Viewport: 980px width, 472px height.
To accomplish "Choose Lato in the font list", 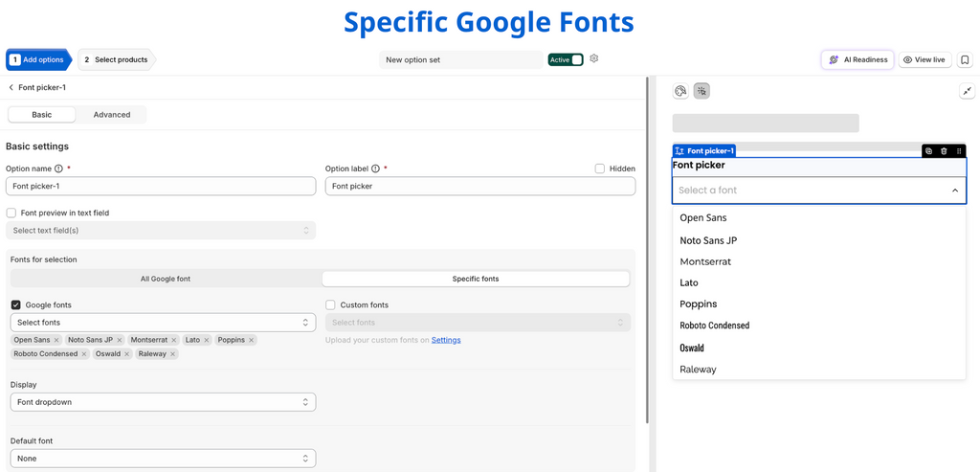I will point(819,282).
